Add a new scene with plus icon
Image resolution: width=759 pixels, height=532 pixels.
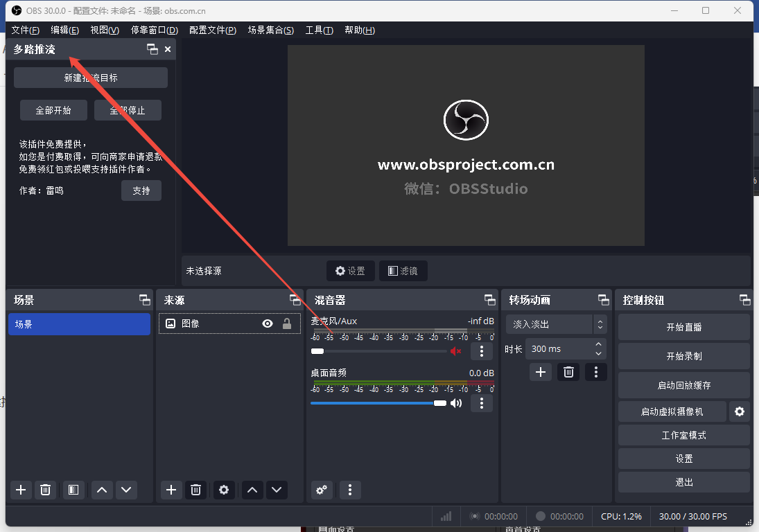[x=21, y=490]
